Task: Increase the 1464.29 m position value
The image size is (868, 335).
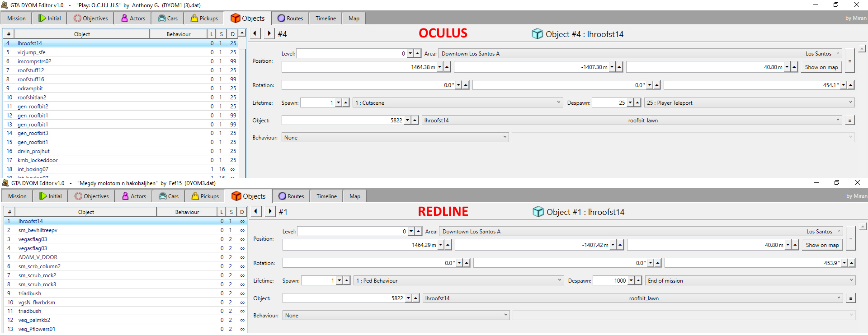Action: tap(448, 245)
